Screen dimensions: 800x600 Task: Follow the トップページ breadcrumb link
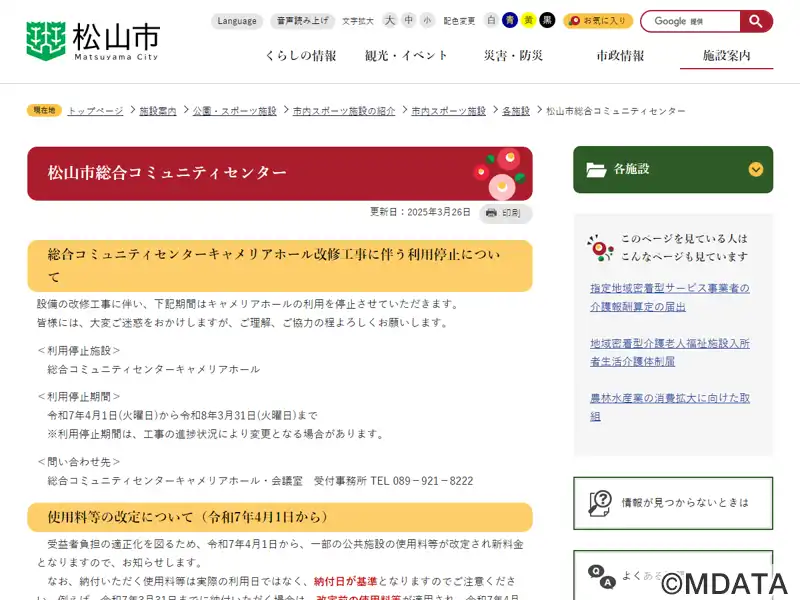click(95, 111)
